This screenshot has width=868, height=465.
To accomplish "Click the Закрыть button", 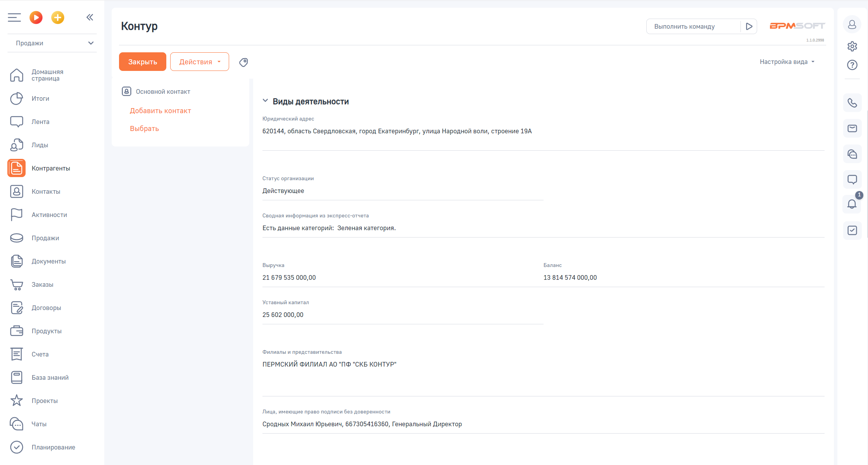I will coord(143,62).
